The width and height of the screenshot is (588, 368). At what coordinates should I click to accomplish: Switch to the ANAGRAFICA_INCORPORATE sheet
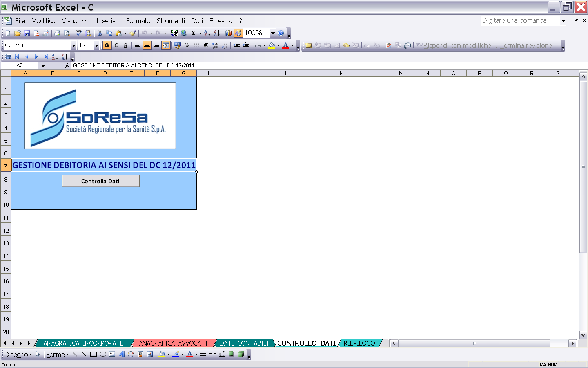pos(83,343)
